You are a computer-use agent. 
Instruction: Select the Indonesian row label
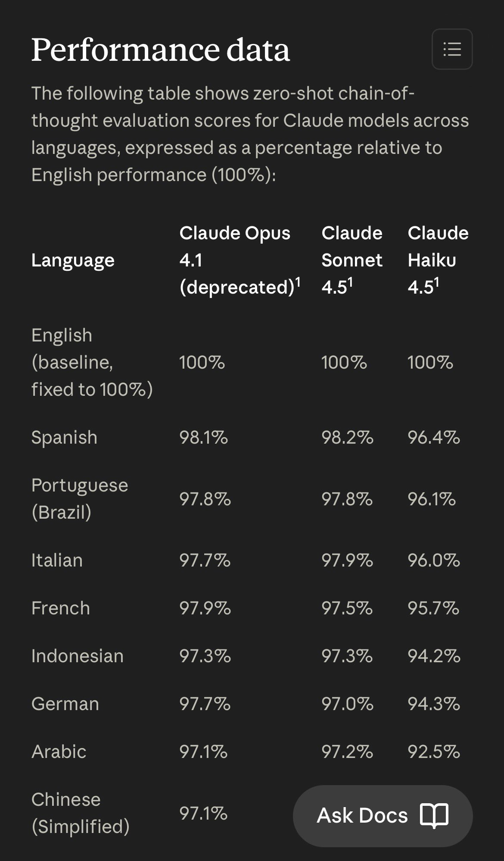click(78, 656)
